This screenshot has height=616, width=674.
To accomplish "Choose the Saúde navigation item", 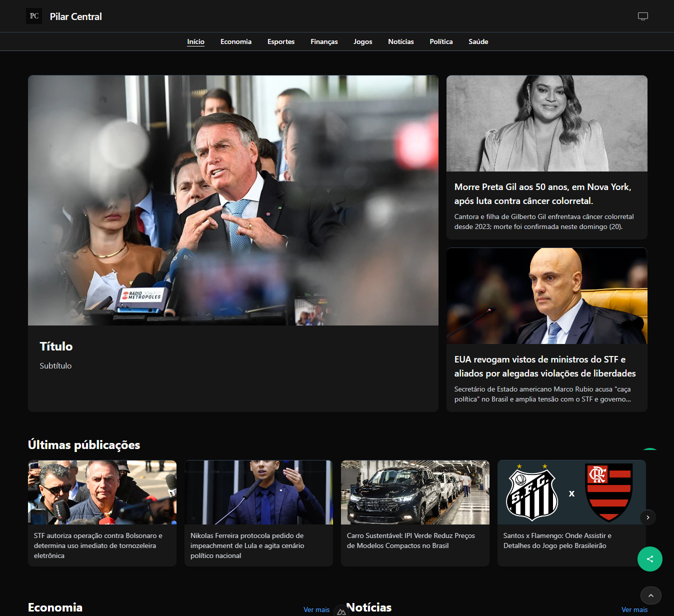I will click(478, 41).
